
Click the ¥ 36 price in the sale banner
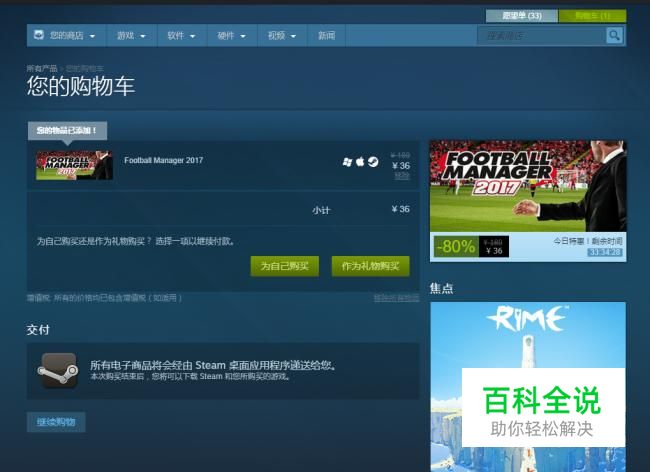(494, 251)
